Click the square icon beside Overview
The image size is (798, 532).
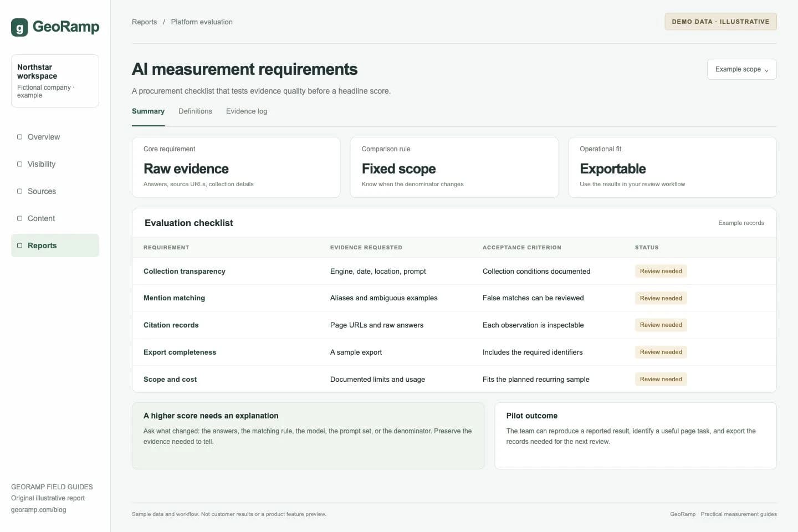(20, 137)
